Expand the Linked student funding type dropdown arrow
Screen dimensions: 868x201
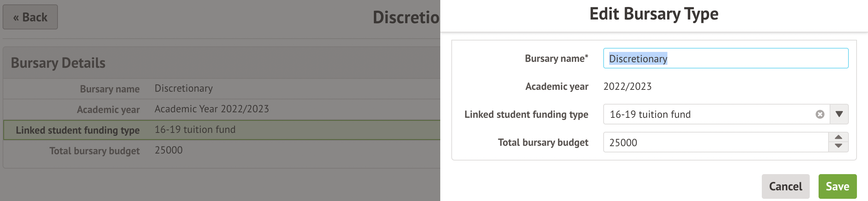[839, 114]
